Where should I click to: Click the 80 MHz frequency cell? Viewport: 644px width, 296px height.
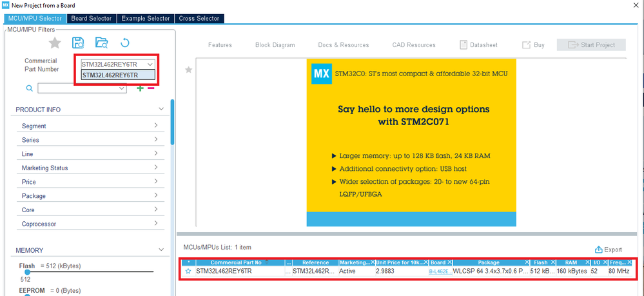(x=619, y=271)
